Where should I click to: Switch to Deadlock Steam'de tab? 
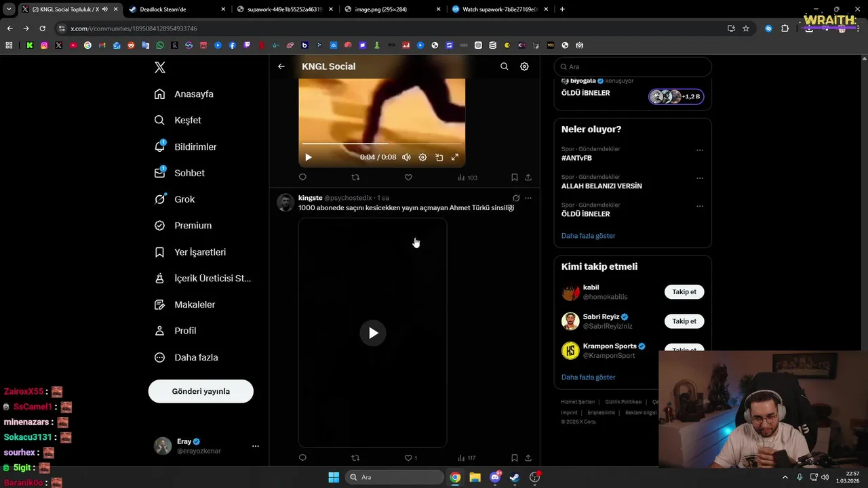pos(176,9)
